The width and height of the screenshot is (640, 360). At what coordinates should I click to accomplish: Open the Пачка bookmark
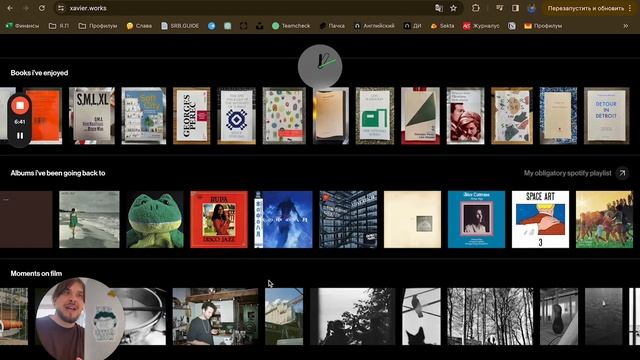pyautogui.click(x=332, y=26)
